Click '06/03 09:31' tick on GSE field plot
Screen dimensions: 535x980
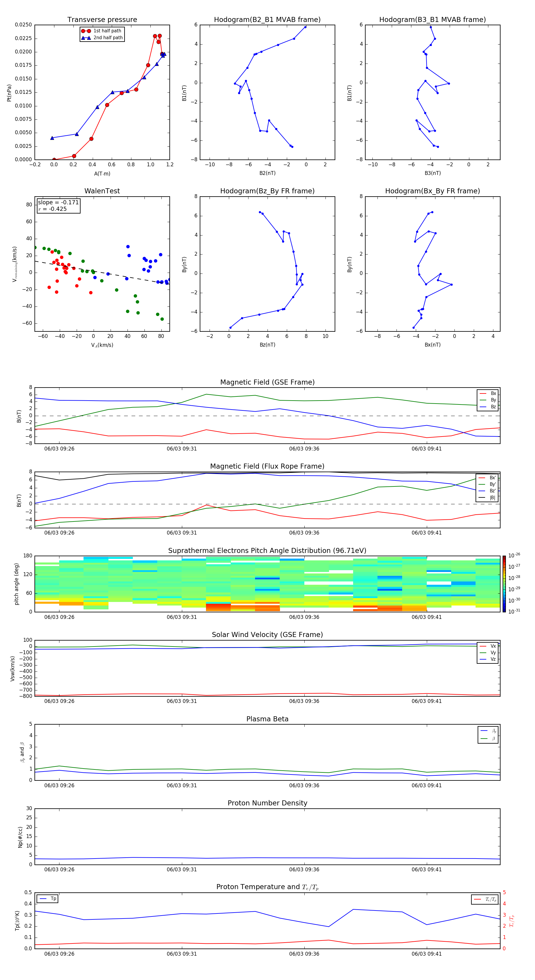(182, 449)
